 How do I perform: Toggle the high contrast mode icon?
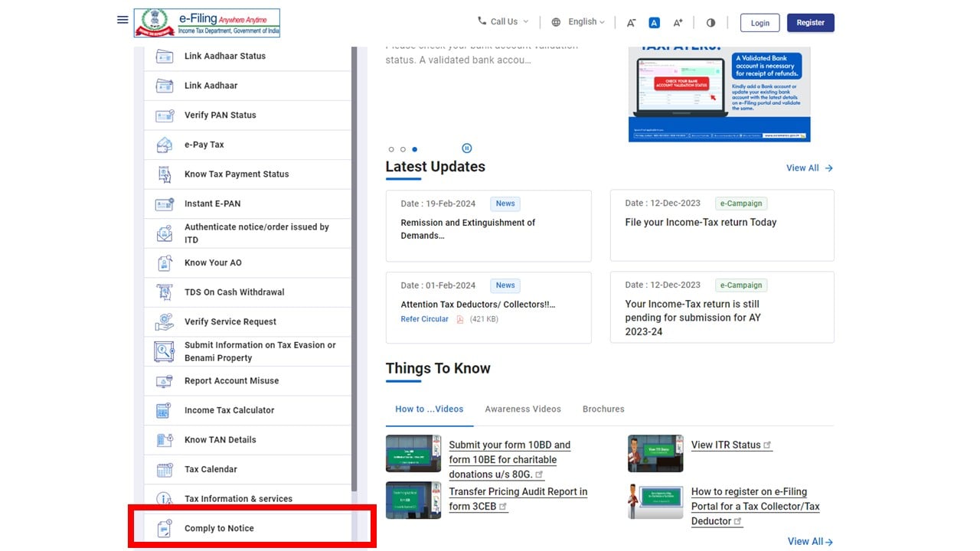(710, 22)
